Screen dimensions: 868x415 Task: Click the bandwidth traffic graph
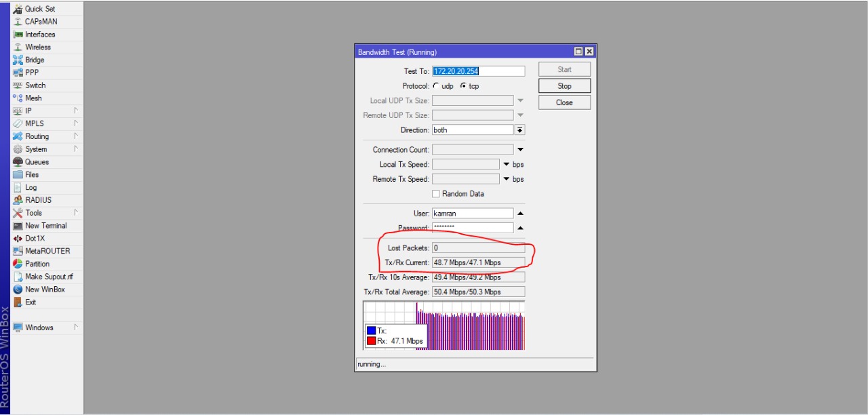point(444,325)
